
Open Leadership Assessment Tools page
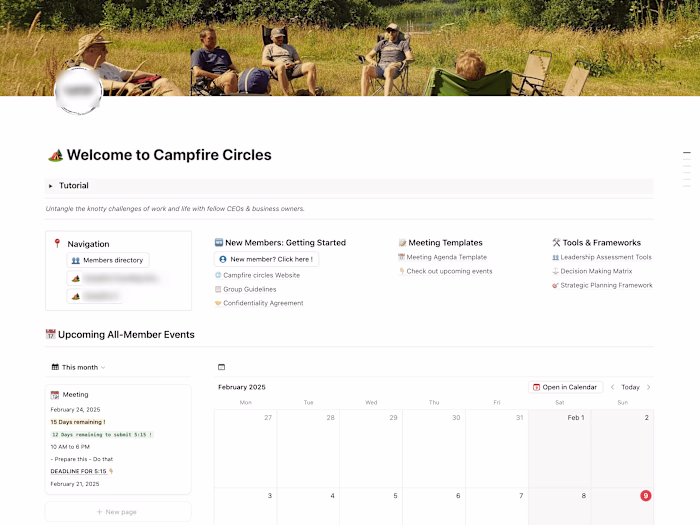coord(606,257)
